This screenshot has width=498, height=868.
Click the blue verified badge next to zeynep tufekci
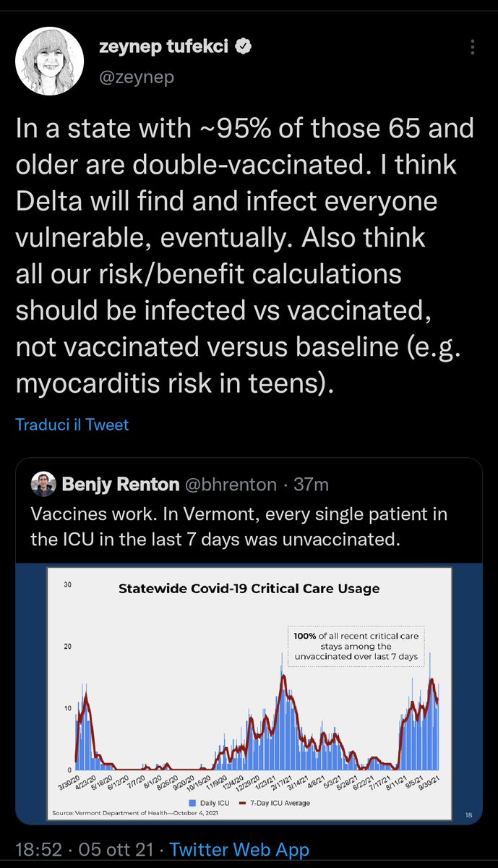pos(244,48)
